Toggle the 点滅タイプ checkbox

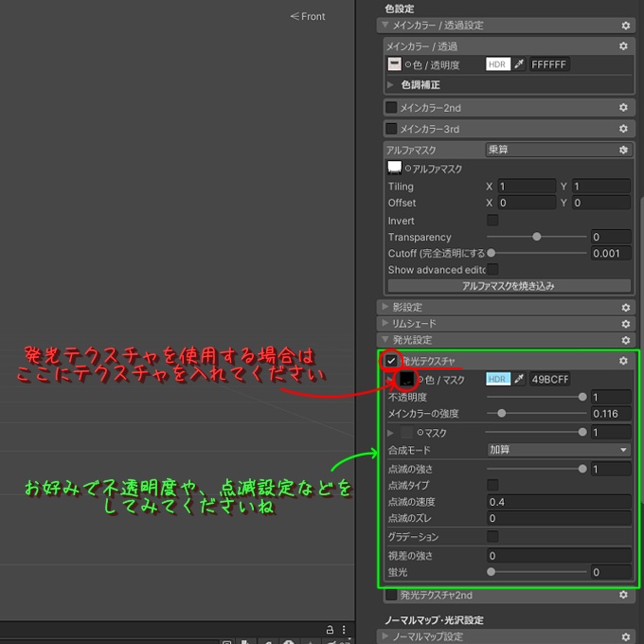coord(492,485)
